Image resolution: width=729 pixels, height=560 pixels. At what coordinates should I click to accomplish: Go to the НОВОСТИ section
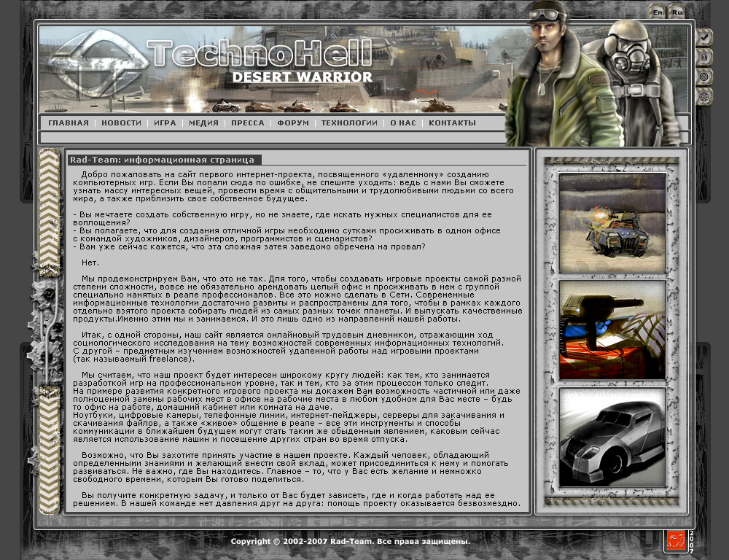121,122
